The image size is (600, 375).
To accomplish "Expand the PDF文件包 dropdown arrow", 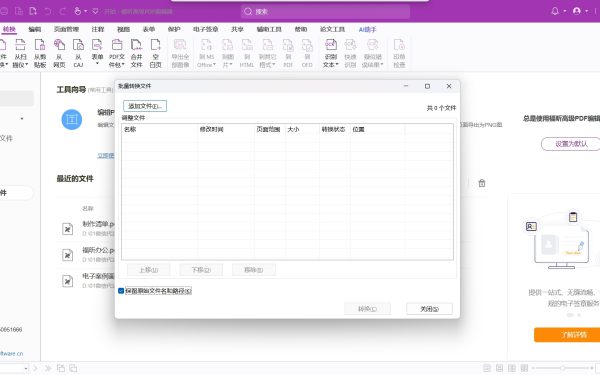I will click(x=123, y=65).
